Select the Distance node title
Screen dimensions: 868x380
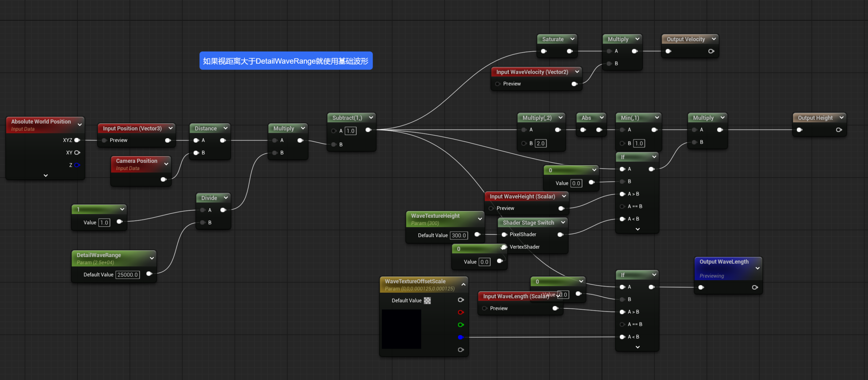pyautogui.click(x=205, y=128)
